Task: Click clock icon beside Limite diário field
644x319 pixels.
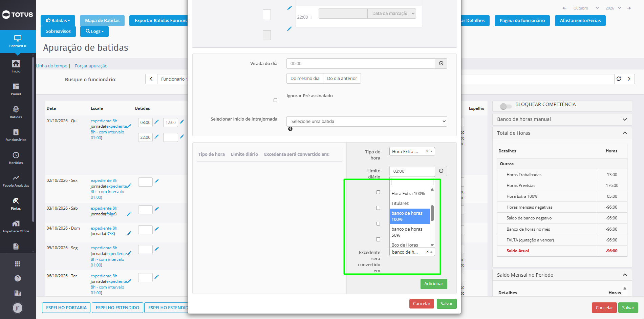Action: [441, 171]
